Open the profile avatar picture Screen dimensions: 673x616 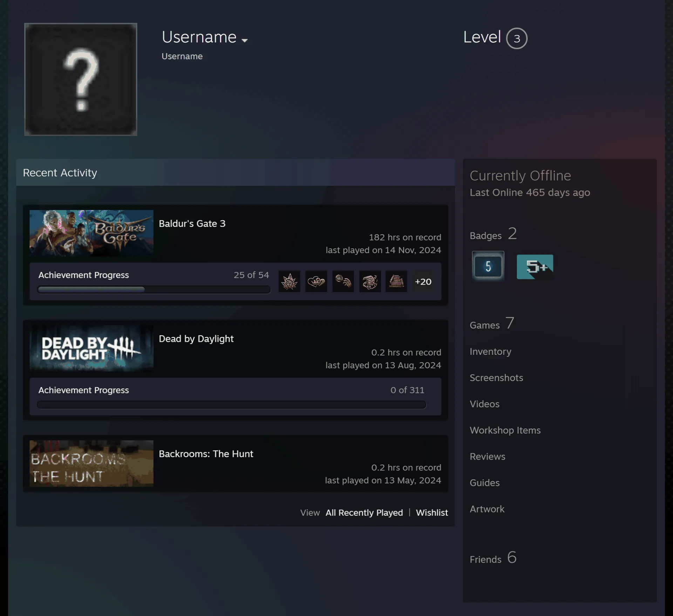pyautogui.click(x=81, y=79)
